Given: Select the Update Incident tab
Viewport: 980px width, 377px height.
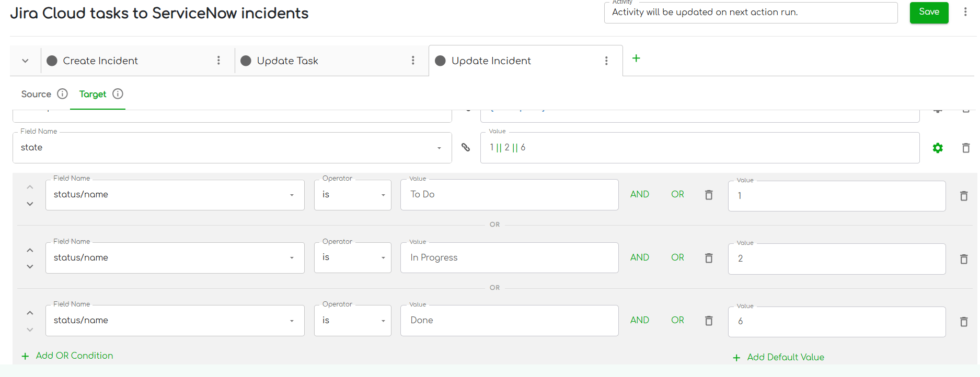Looking at the screenshot, I should click(491, 61).
